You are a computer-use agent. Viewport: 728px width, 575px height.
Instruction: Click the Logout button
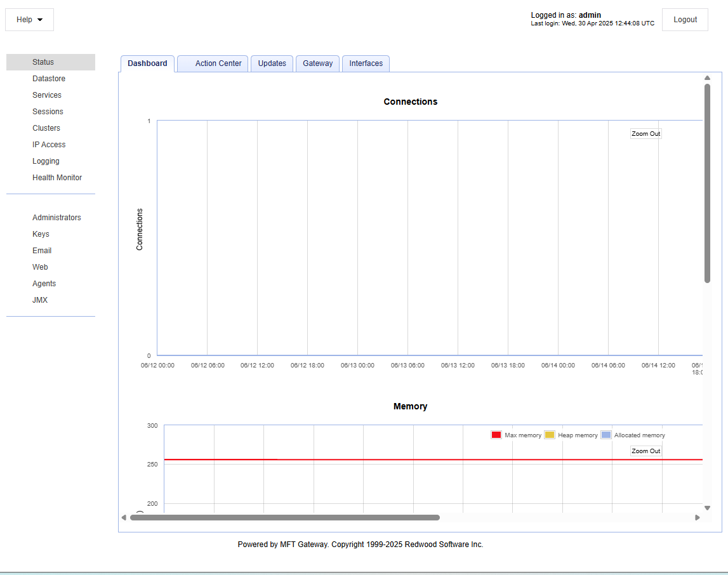685,20
